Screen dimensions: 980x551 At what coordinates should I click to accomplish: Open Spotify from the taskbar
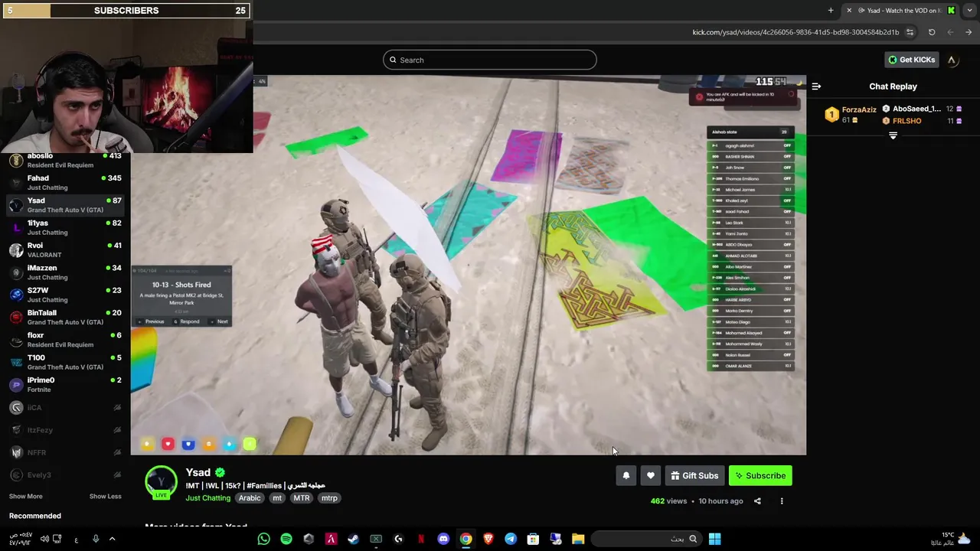pyautogui.click(x=286, y=539)
